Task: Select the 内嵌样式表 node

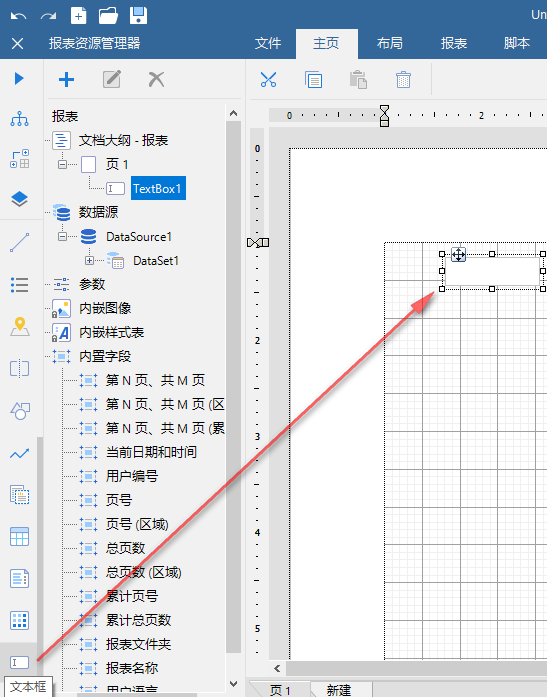Action: [x=112, y=332]
